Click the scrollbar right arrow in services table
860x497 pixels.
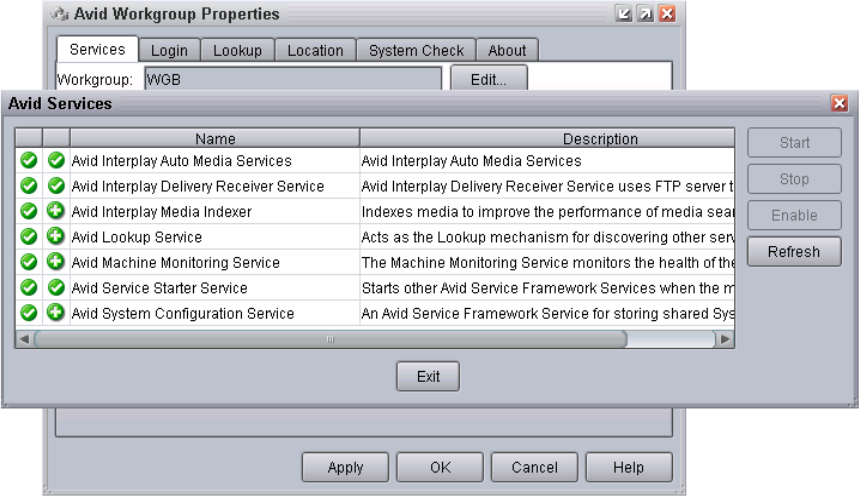725,339
